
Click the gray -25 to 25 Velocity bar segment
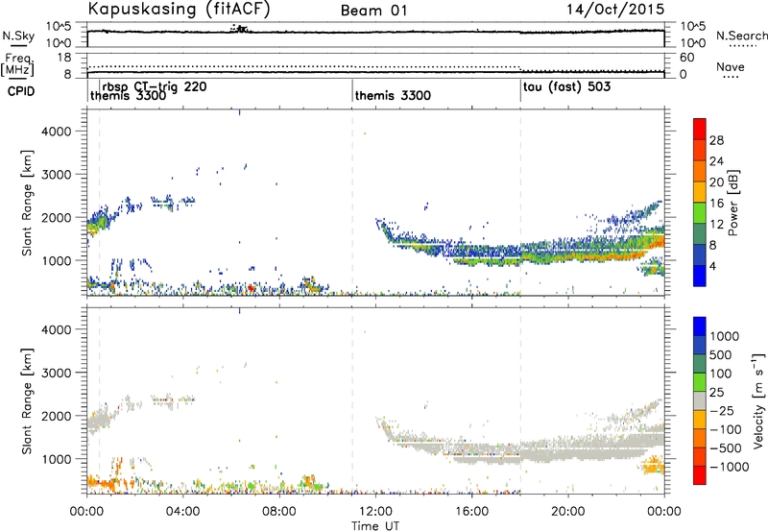coord(700,401)
